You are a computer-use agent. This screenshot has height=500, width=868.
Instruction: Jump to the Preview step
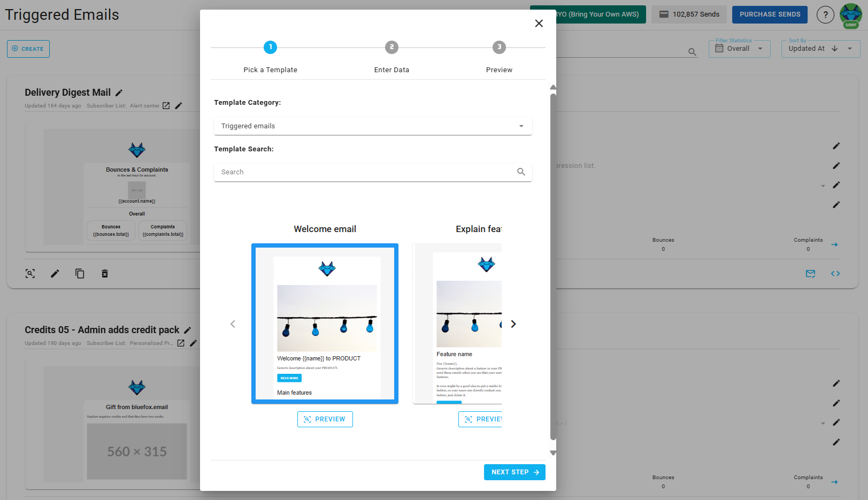click(499, 48)
